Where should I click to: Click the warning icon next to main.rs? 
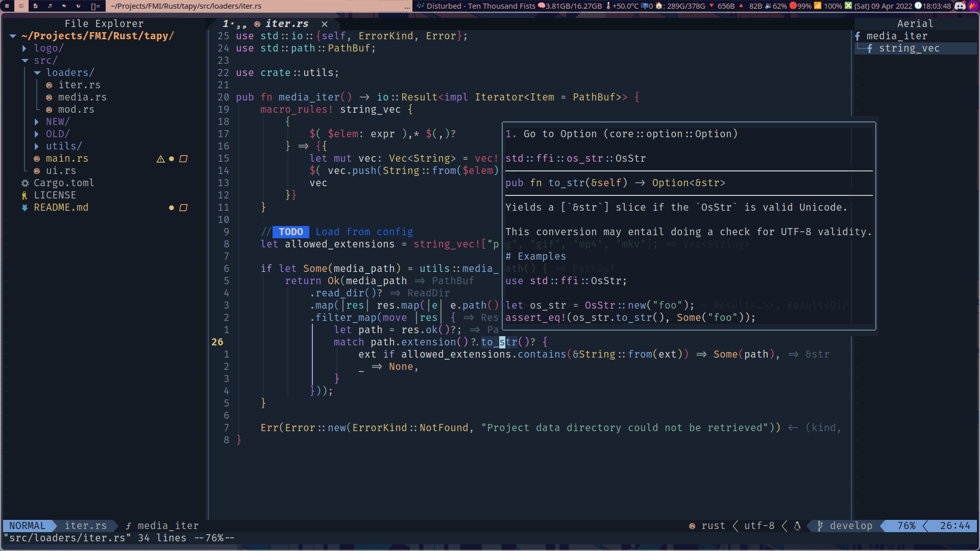pyautogui.click(x=160, y=159)
